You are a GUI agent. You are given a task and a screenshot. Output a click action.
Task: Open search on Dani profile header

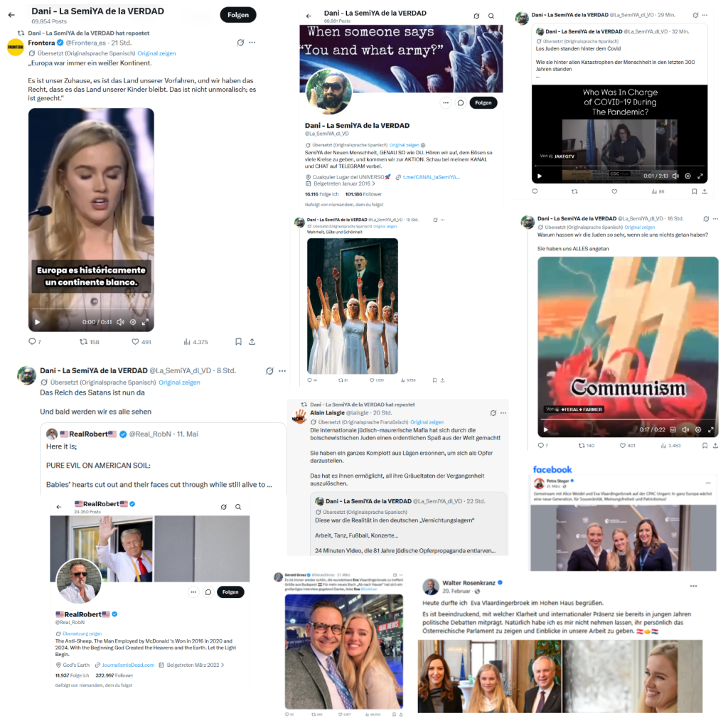click(491, 16)
